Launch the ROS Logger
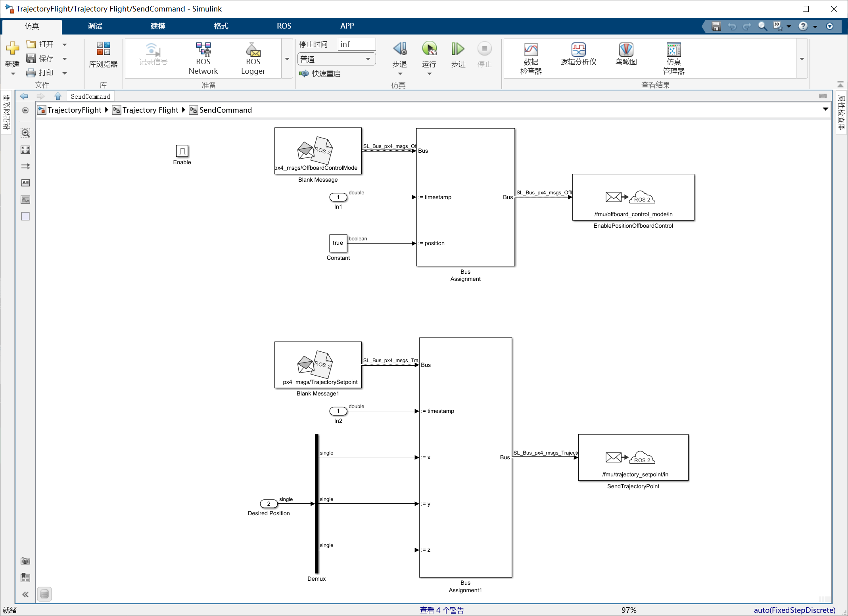Image resolution: width=848 pixels, height=616 pixels. [253, 59]
